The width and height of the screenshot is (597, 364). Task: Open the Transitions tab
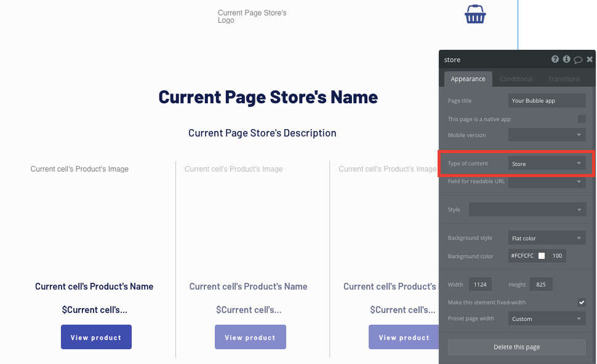pyautogui.click(x=563, y=79)
